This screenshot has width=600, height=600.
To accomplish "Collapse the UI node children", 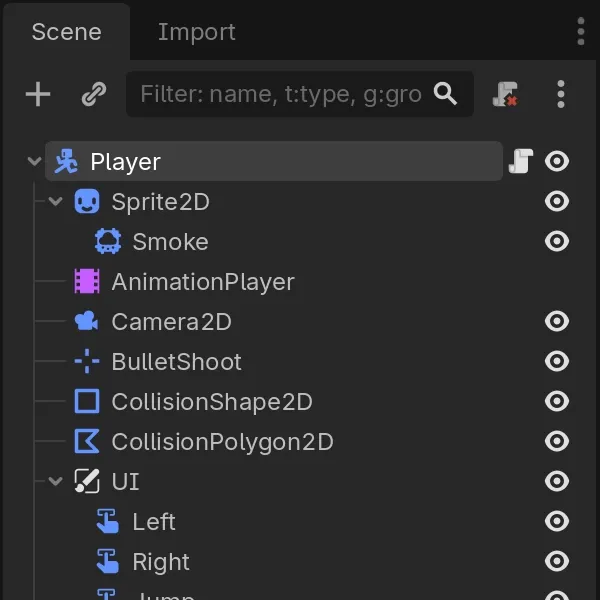I will [56, 482].
